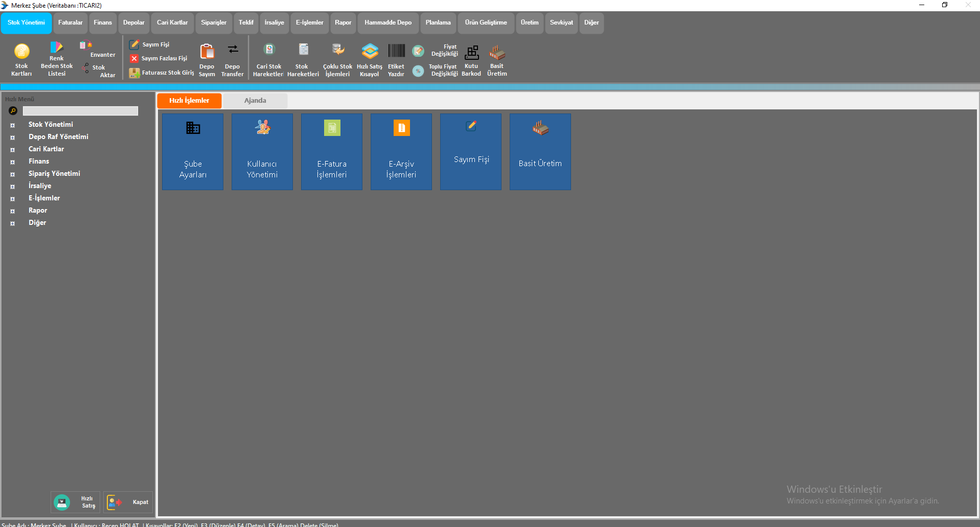Expand the E-İşlemler tree node

pyautogui.click(x=13, y=199)
